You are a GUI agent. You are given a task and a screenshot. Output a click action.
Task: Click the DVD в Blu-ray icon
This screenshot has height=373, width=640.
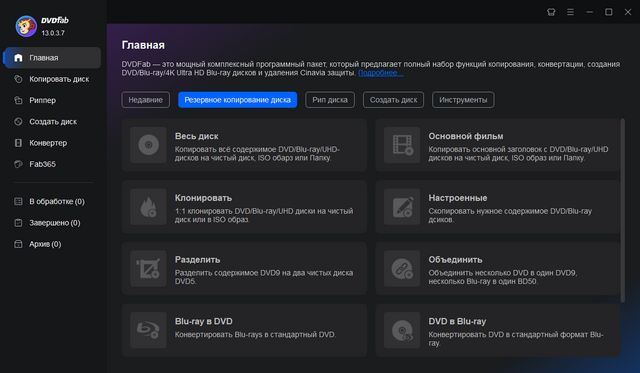pyautogui.click(x=402, y=330)
